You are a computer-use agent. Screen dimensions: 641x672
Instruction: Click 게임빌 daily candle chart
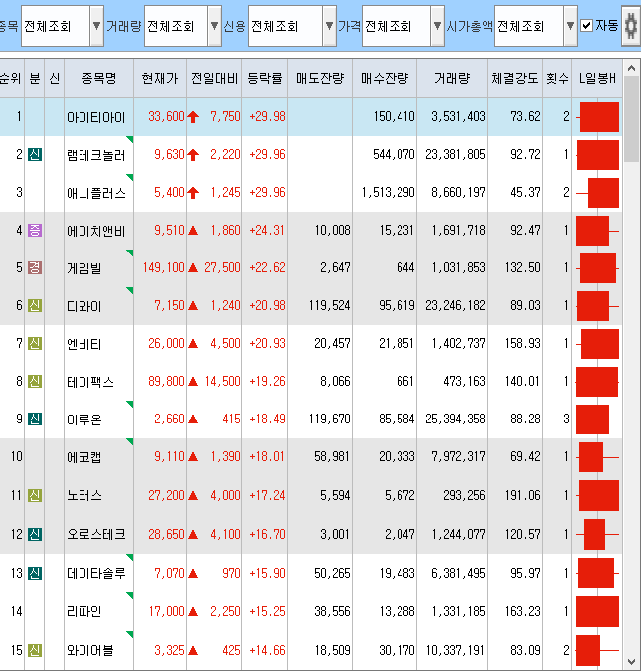tap(597, 268)
